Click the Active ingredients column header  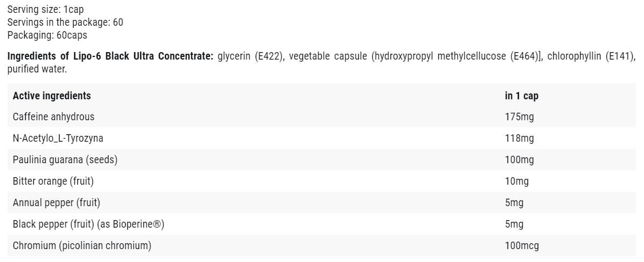(x=52, y=96)
